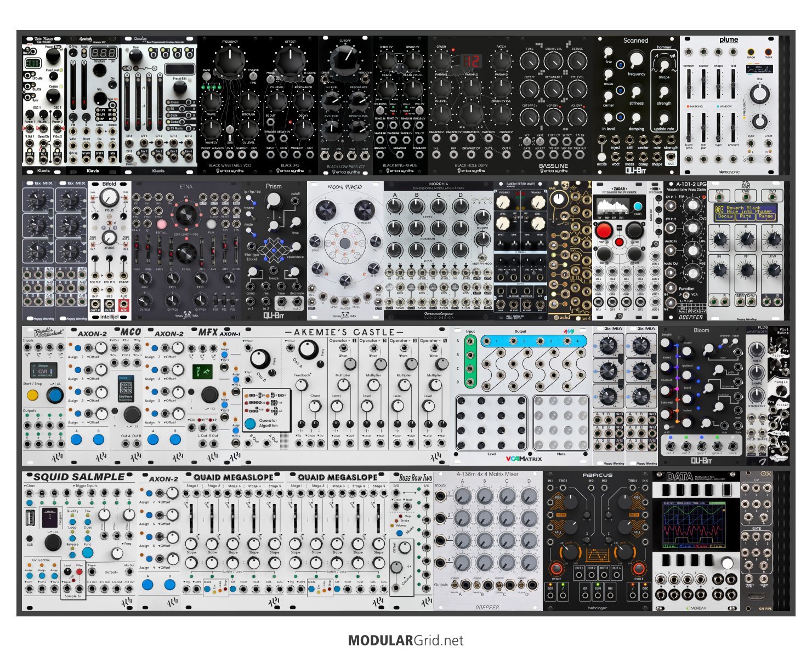This screenshot has width=812, height=652.
Task: Click the RATE knob on the øchd module
Action: pyautogui.click(x=559, y=199)
